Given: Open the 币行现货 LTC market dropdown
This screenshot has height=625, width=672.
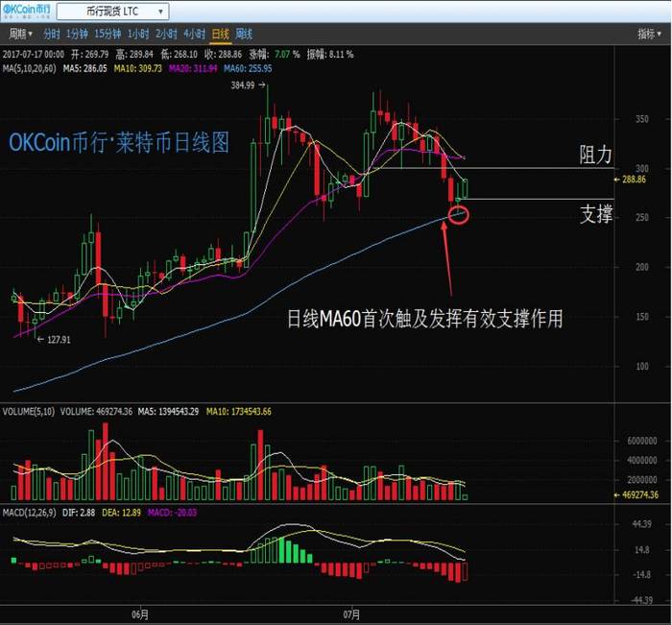Looking at the screenshot, I should (x=112, y=12).
